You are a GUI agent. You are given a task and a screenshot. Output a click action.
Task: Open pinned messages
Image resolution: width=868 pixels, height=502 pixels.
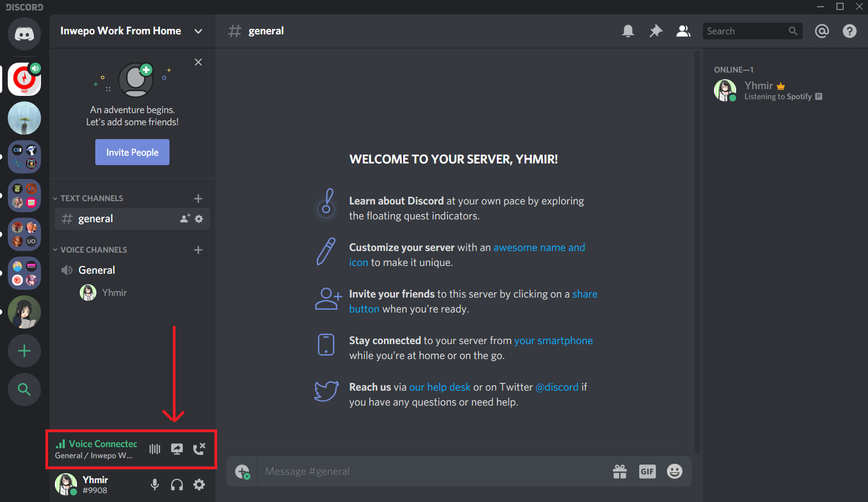click(x=655, y=31)
